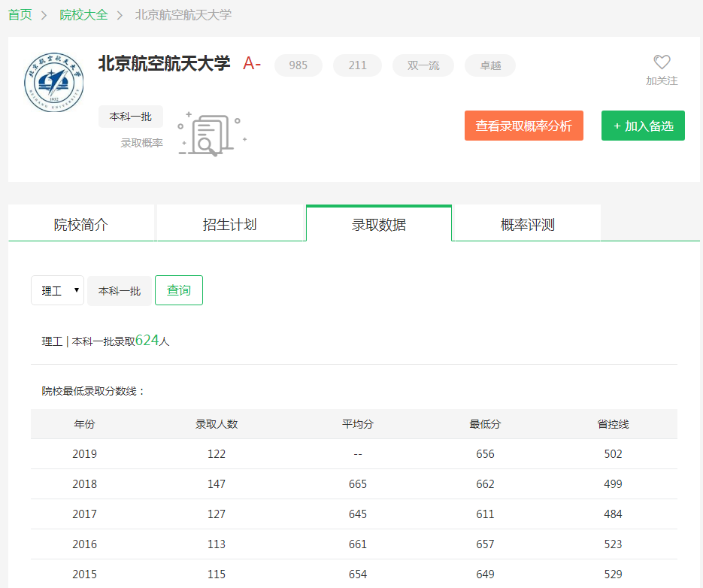This screenshot has height=588, width=703.
Task: Click the 本科一批 label under school name
Action: [x=131, y=117]
